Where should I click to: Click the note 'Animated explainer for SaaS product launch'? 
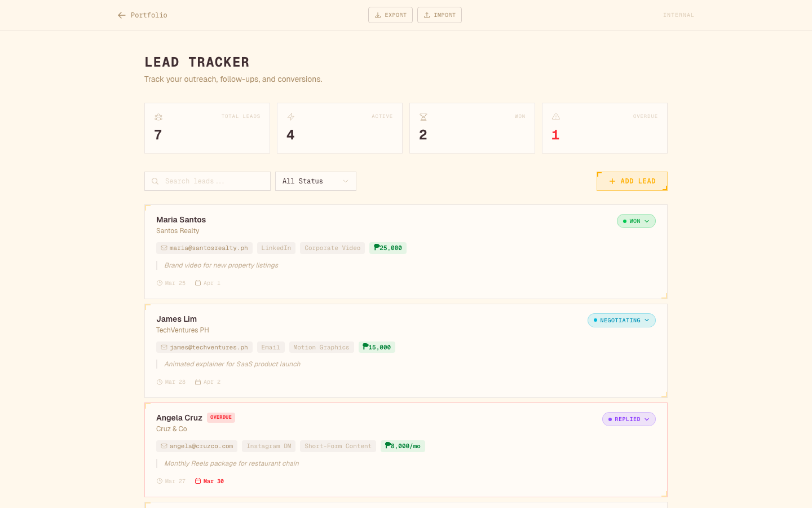click(x=232, y=364)
